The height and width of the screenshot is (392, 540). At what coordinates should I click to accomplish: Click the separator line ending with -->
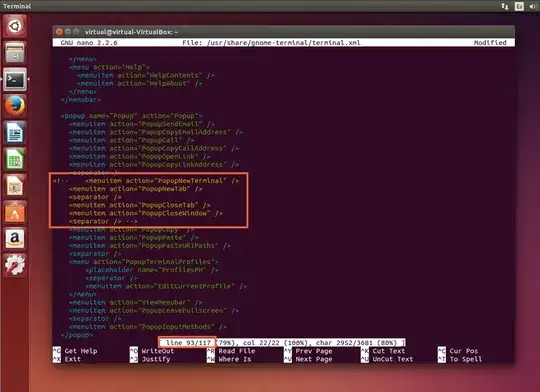(103, 221)
